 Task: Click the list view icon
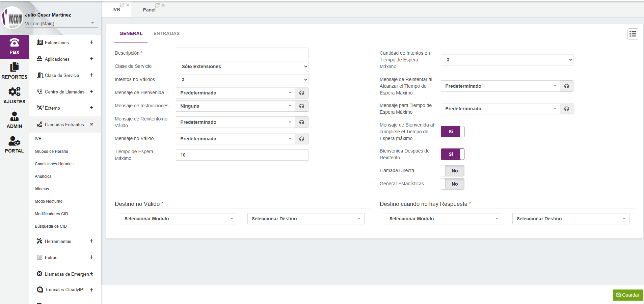pyautogui.click(x=633, y=34)
